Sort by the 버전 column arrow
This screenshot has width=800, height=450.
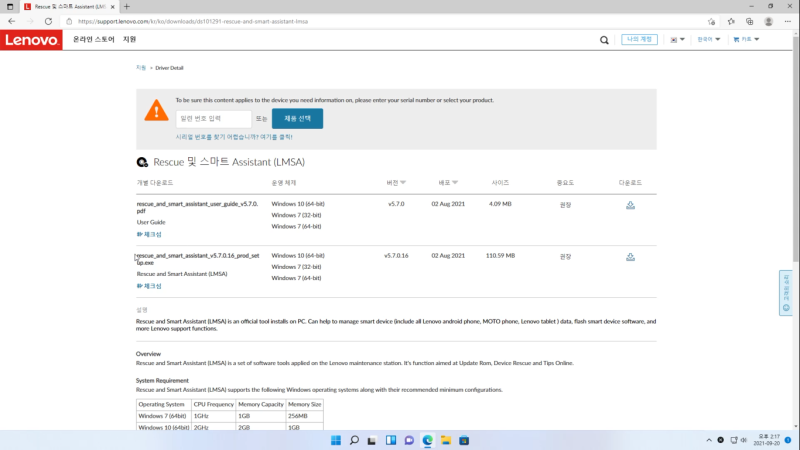pyautogui.click(x=403, y=183)
